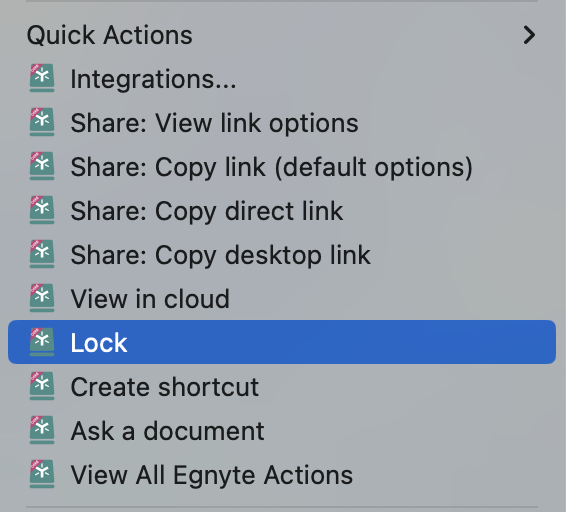
Task: Pick Share: Copy desktop link
Action: tap(282, 255)
